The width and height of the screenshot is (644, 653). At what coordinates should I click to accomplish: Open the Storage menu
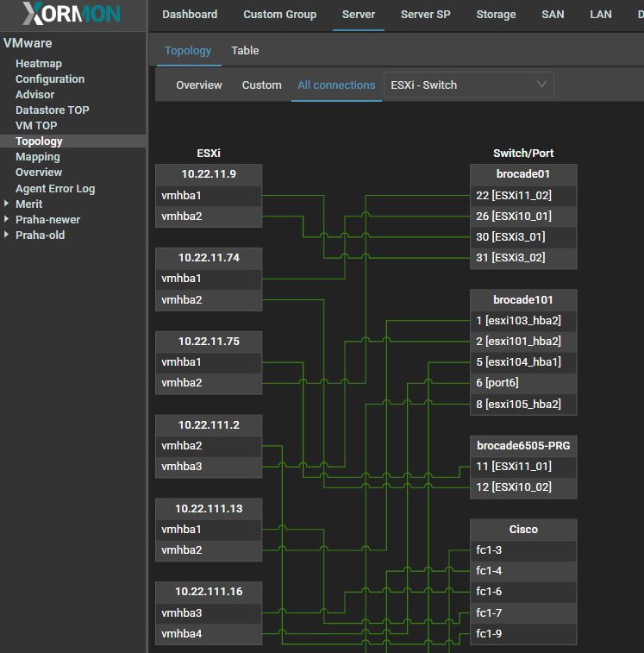click(x=496, y=15)
